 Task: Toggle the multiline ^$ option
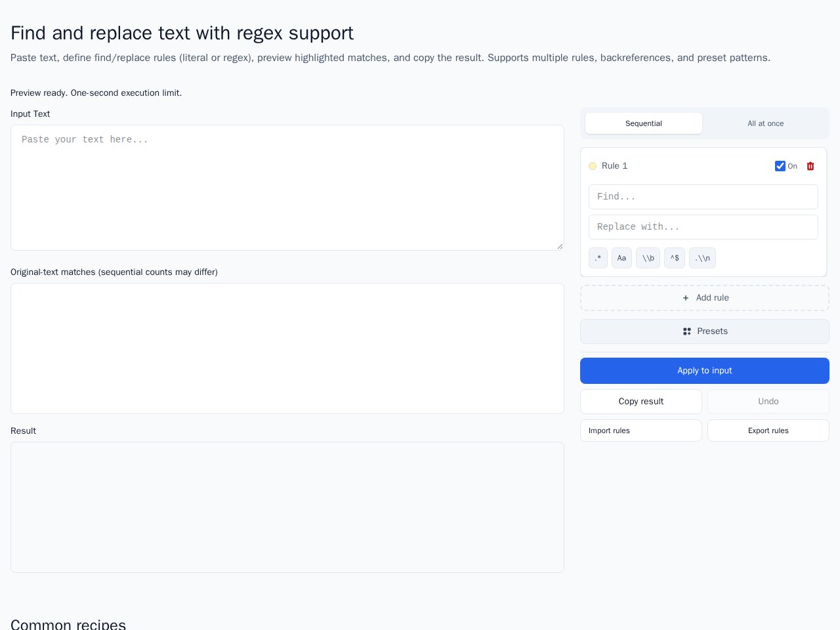click(x=675, y=258)
